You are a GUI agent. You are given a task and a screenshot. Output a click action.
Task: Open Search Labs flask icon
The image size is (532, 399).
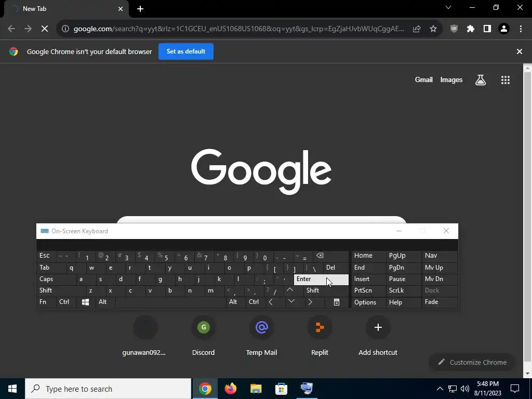(481, 80)
